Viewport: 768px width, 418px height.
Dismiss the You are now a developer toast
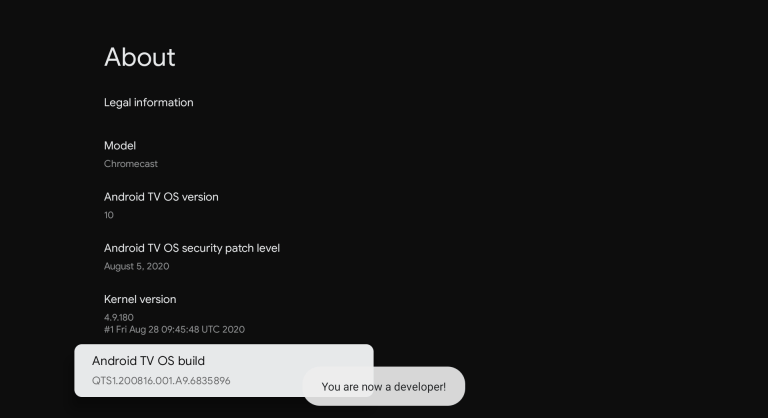pyautogui.click(x=384, y=387)
